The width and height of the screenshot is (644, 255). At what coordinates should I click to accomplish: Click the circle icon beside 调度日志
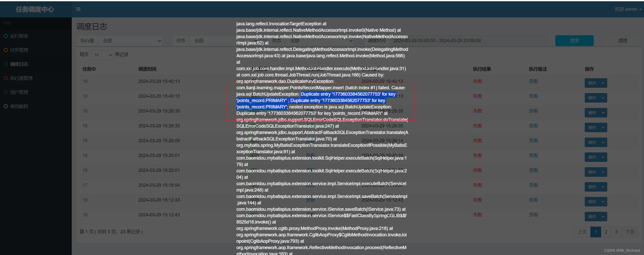[x=6, y=64]
